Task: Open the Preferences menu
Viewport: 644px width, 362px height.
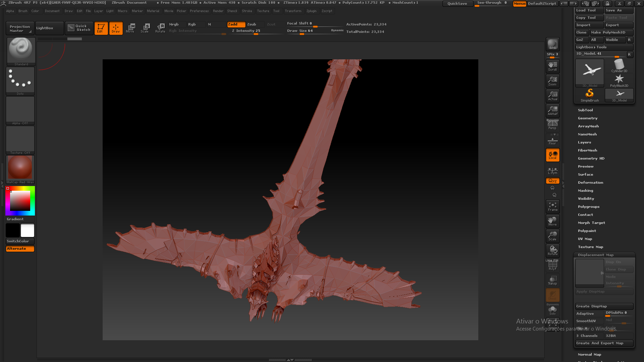Action: coord(199,11)
